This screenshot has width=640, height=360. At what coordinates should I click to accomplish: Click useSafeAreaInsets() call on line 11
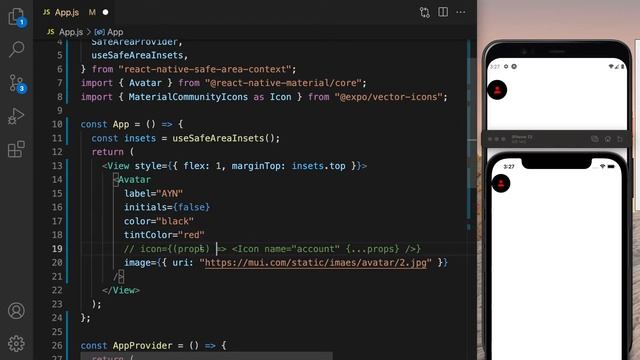point(224,138)
